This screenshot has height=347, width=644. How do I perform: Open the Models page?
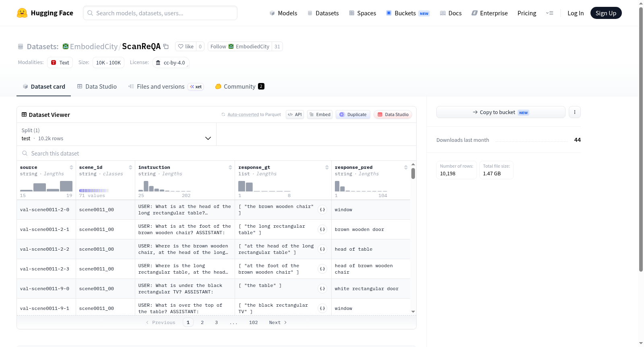(x=283, y=13)
